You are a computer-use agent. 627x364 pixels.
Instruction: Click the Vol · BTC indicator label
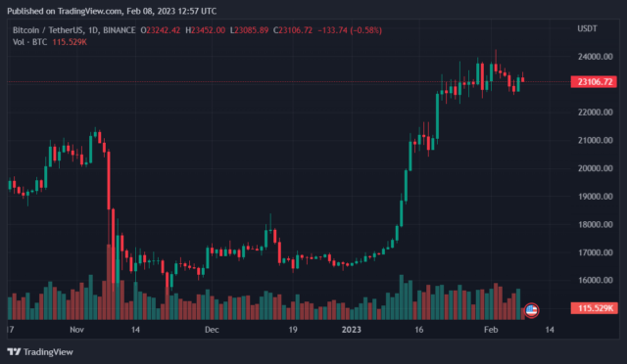coord(30,42)
